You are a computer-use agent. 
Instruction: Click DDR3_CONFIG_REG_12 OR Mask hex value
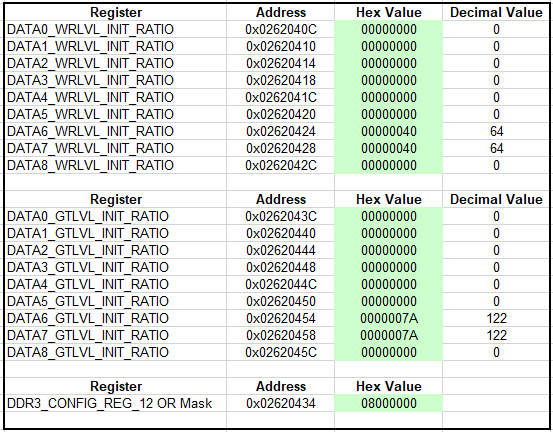point(389,403)
